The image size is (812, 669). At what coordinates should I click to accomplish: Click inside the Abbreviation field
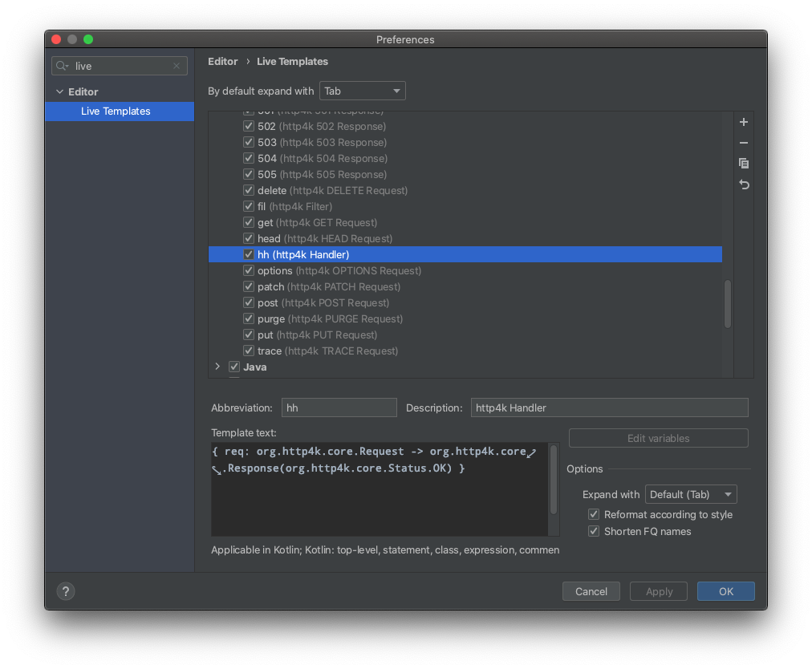(339, 407)
